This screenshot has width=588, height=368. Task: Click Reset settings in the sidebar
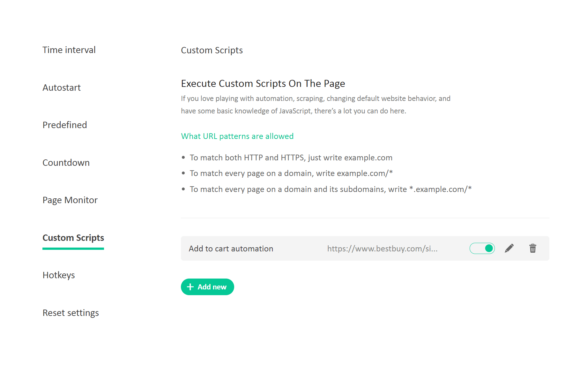tap(71, 313)
